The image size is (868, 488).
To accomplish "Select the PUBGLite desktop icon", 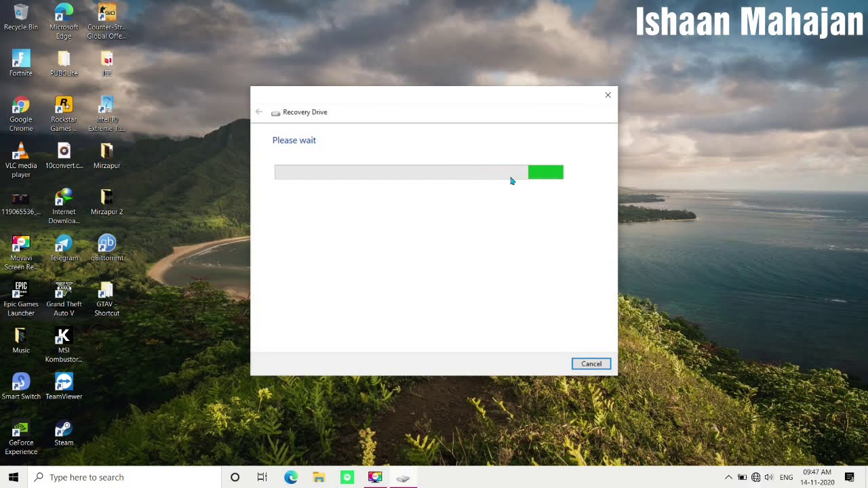I will pos(64,63).
